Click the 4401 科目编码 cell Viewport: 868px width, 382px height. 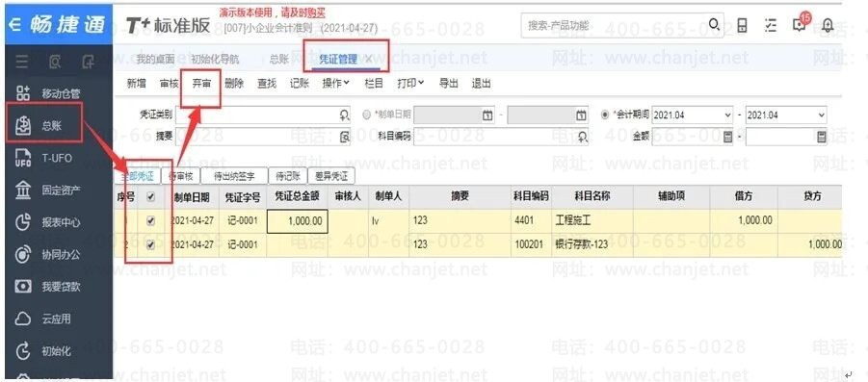[531, 220]
